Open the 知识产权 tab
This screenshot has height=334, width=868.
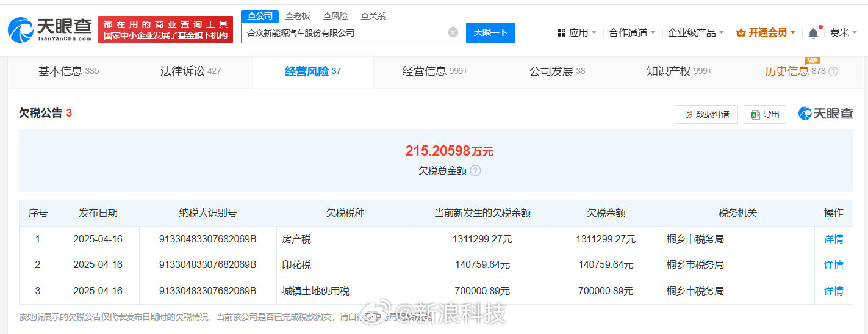pyautogui.click(x=679, y=71)
